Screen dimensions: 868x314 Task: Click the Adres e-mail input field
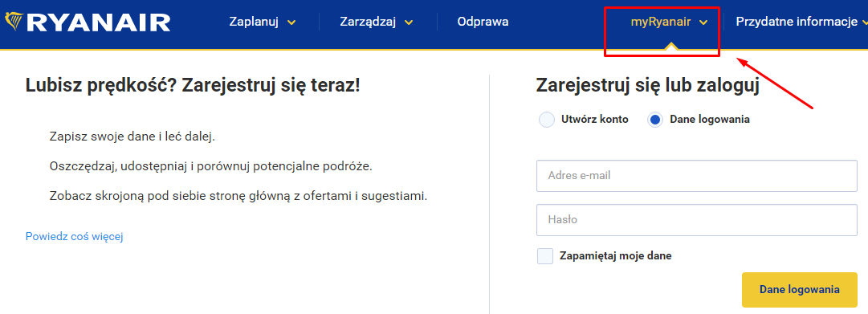click(x=696, y=176)
